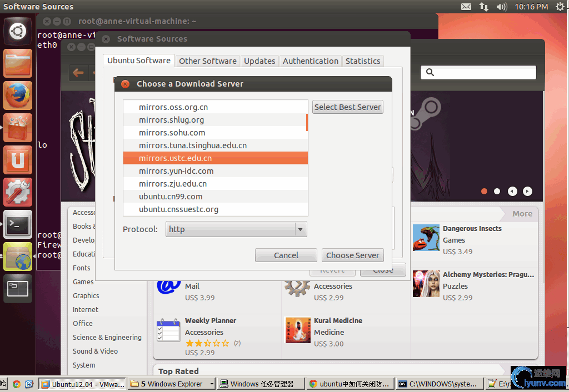The image size is (569, 392).
Task: Open the Workspace Switcher launcher icon
Action: (18, 289)
